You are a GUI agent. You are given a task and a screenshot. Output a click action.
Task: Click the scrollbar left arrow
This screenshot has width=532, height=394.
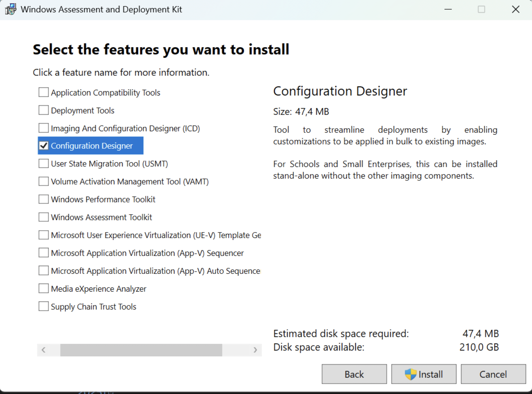click(x=43, y=350)
